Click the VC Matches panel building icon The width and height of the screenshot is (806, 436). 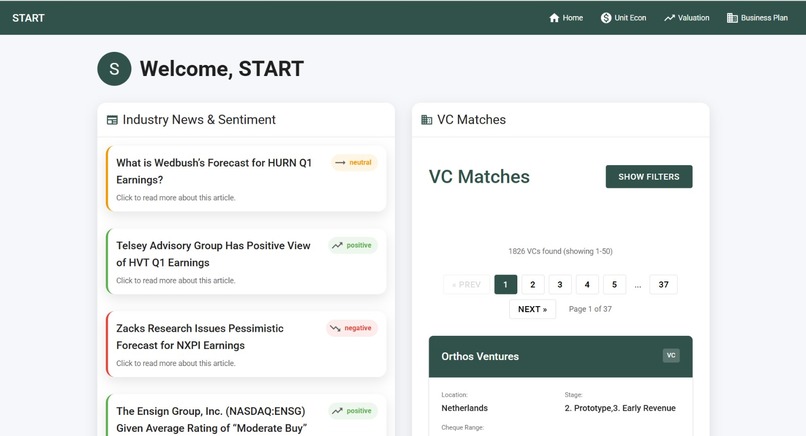coord(427,120)
